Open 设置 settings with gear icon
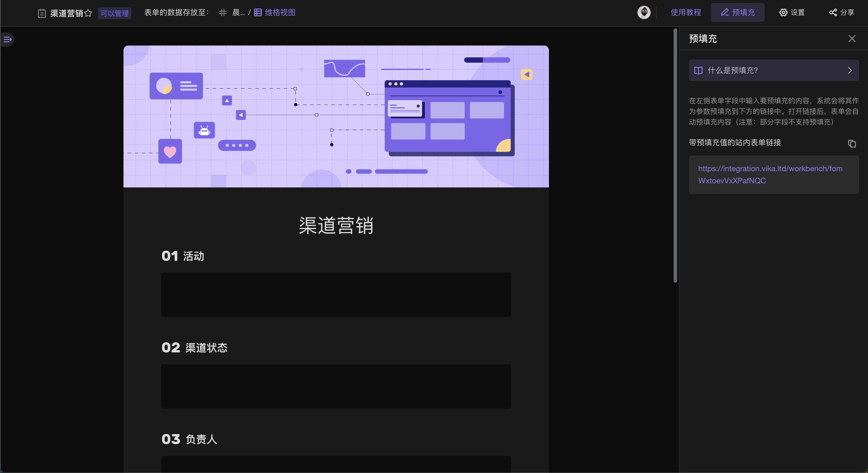The image size is (868, 473). (x=791, y=12)
